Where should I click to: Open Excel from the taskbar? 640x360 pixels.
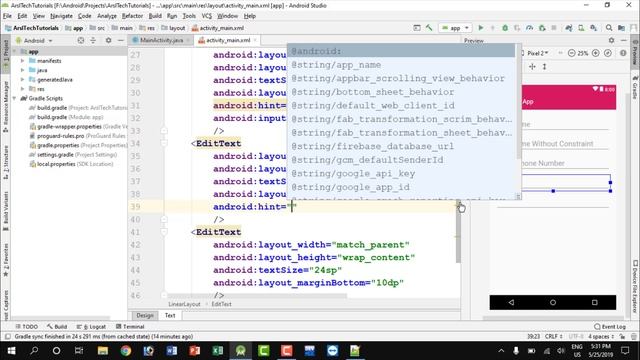218,351
